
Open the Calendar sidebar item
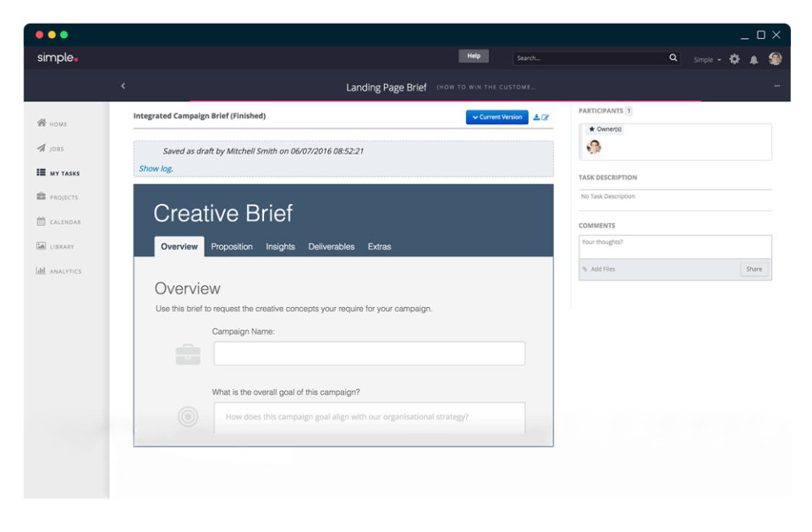(x=59, y=222)
